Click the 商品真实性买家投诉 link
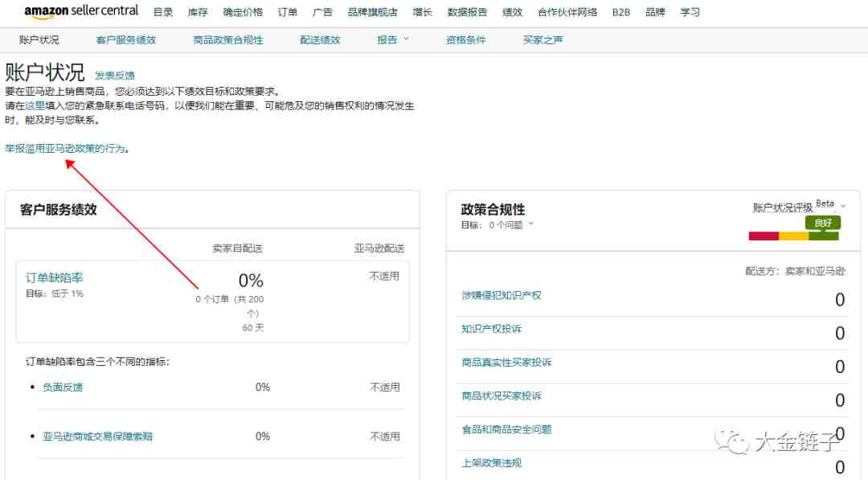This screenshot has height=480, width=868. click(x=506, y=363)
